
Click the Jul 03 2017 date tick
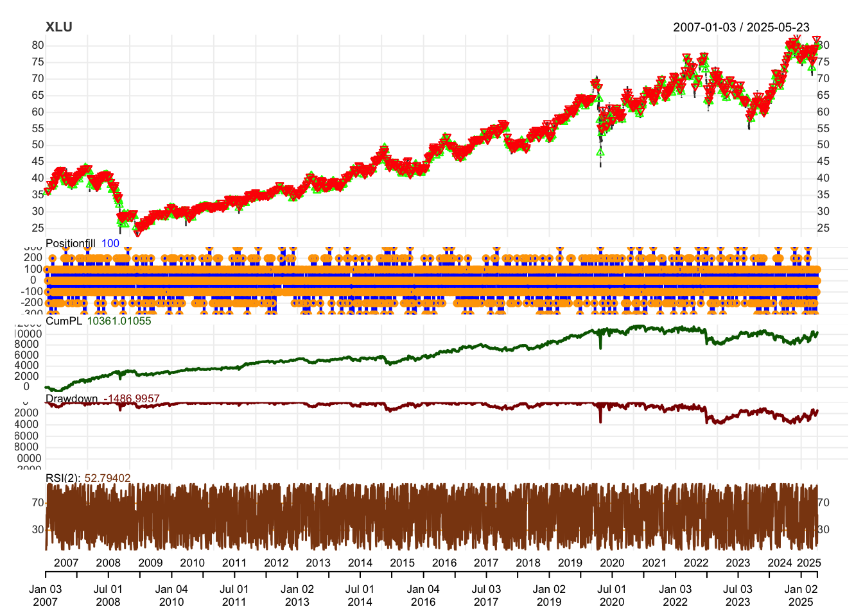click(x=486, y=595)
